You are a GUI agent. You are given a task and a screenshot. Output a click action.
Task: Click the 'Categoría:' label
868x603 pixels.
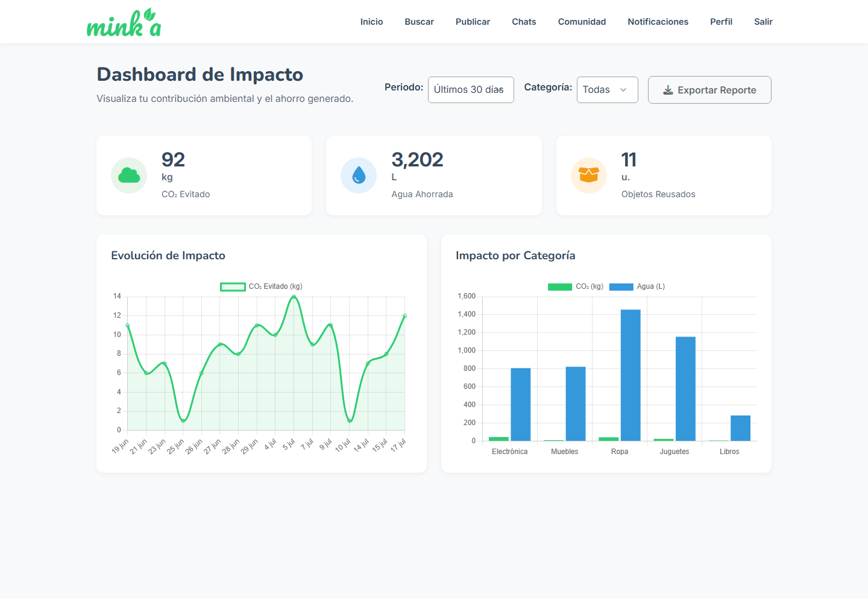point(548,87)
